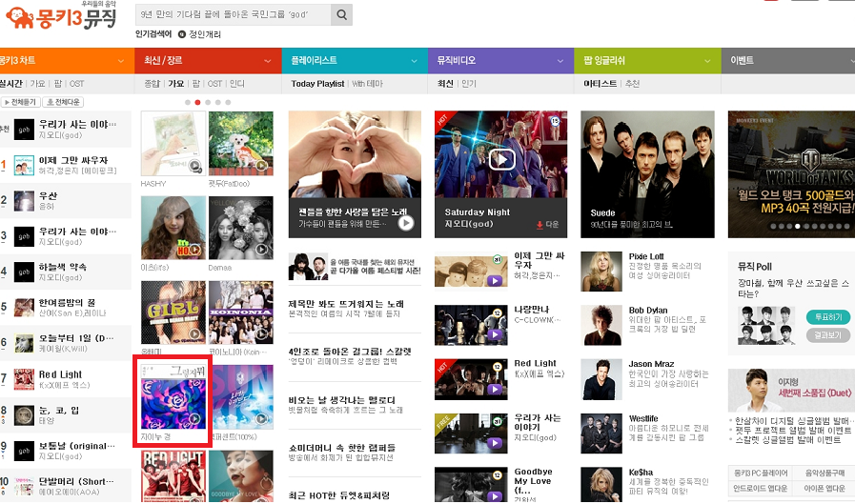Open Pixie Lott artist photo
Image resolution: width=855 pixels, height=504 pixels.
[x=601, y=272]
